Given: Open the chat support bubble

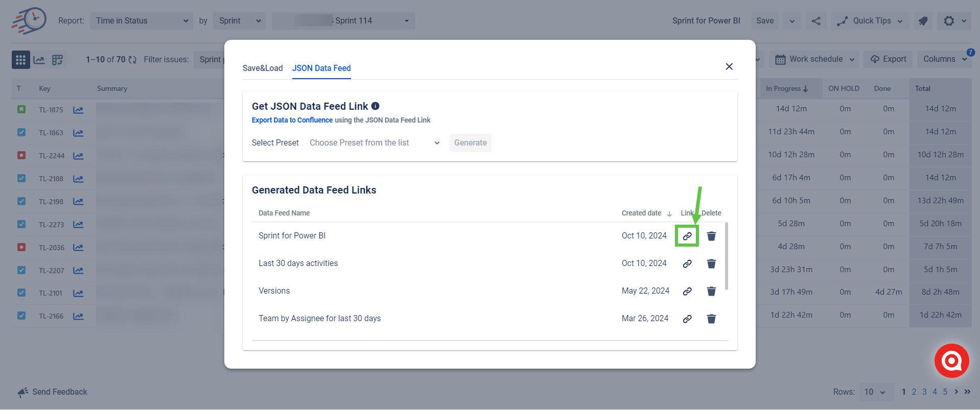Looking at the screenshot, I should point(951,361).
